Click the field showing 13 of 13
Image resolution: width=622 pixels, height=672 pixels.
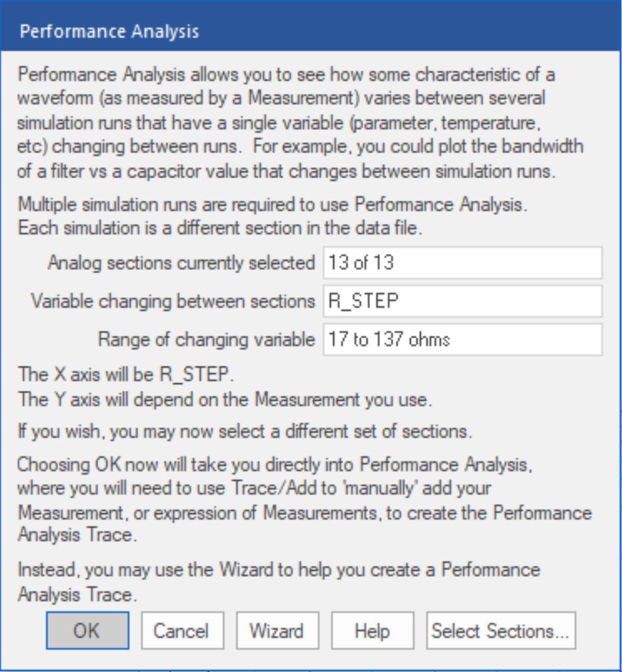click(461, 263)
